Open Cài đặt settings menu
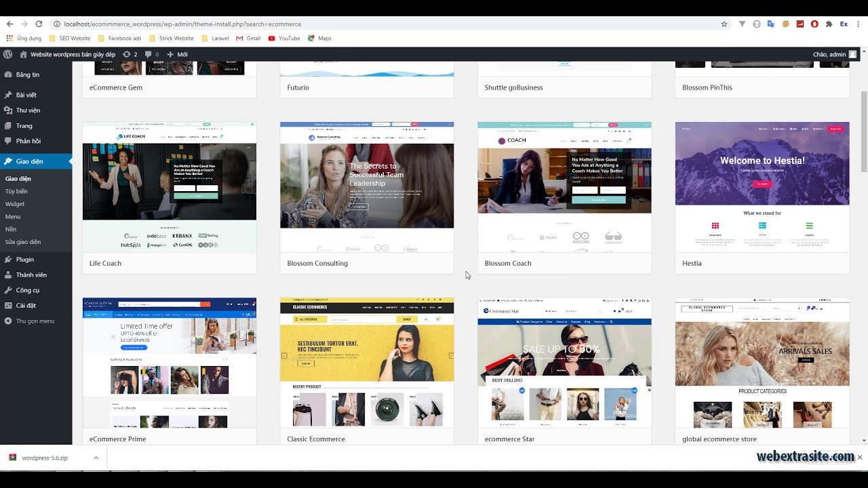The image size is (868, 488). click(36, 306)
